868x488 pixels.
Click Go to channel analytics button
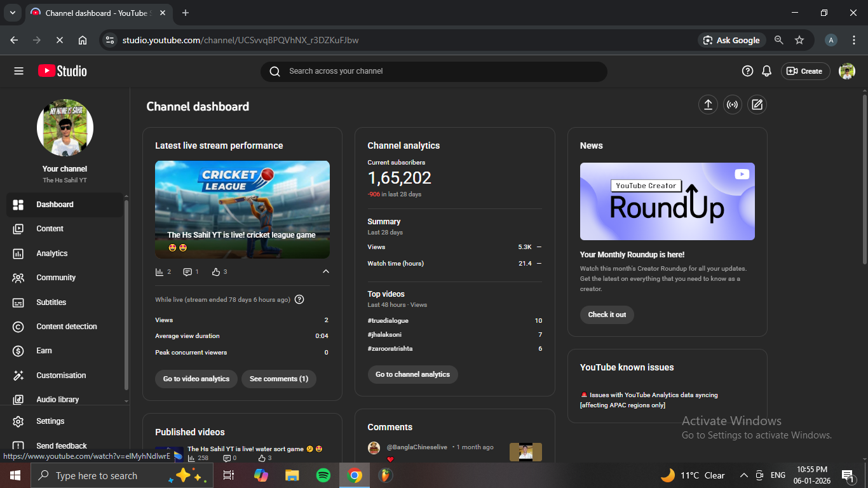click(412, 374)
